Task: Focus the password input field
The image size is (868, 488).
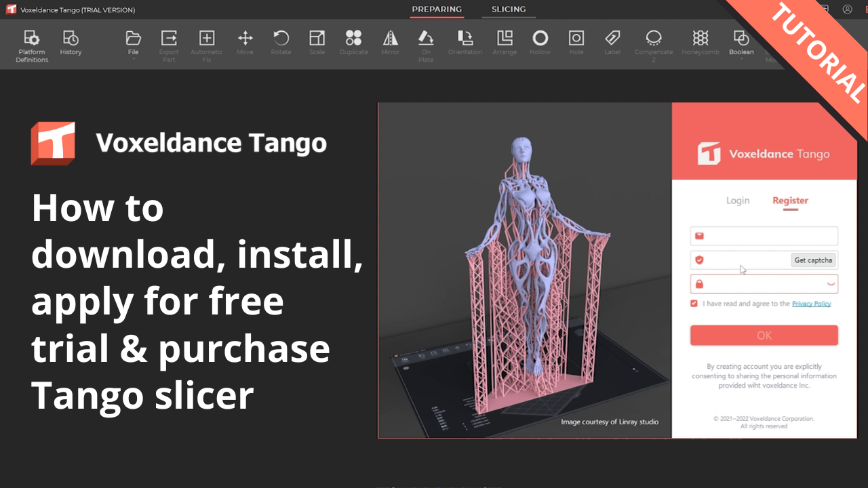Action: point(764,284)
